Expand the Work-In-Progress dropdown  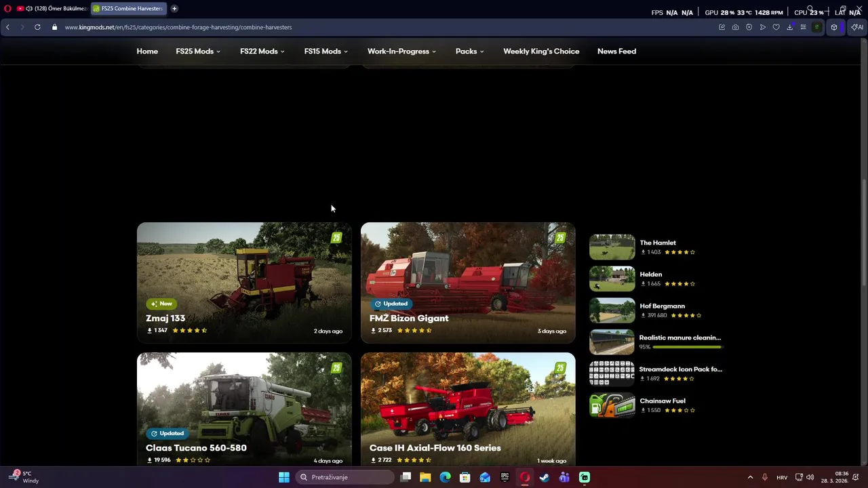tap(401, 52)
